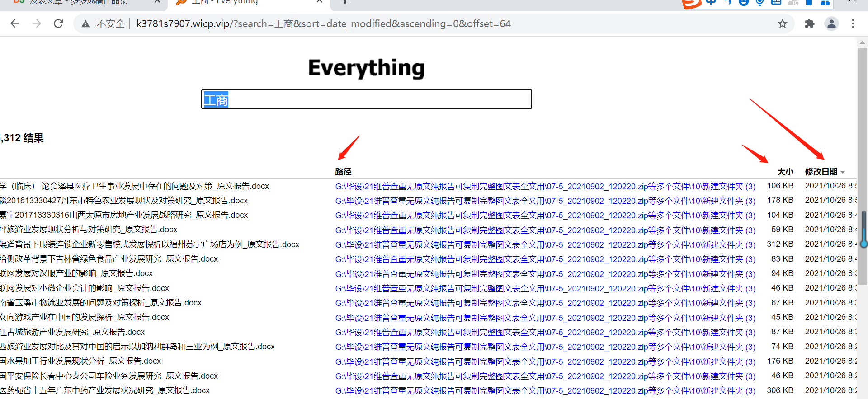Sort by the 修改日期 column header
Image resolution: width=868 pixels, height=399 pixels.
click(821, 172)
